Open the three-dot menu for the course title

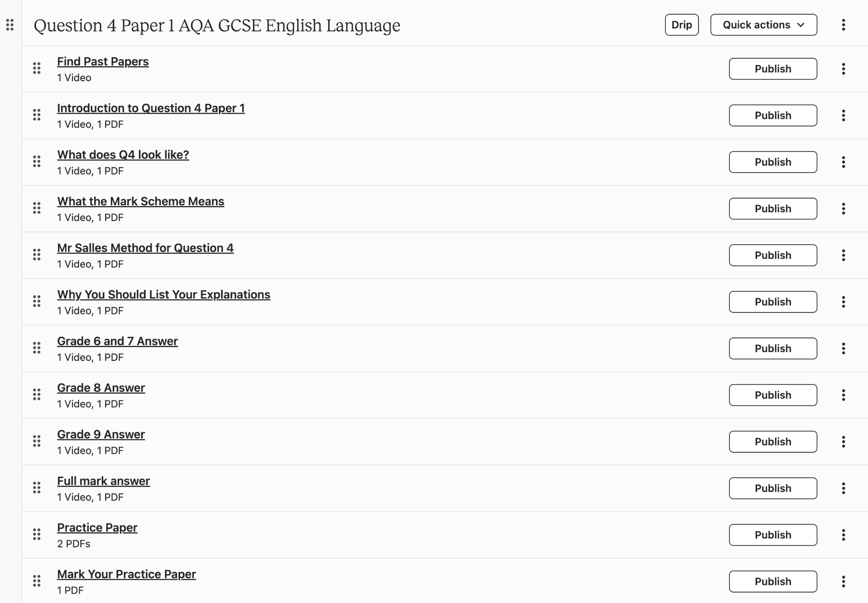point(843,25)
